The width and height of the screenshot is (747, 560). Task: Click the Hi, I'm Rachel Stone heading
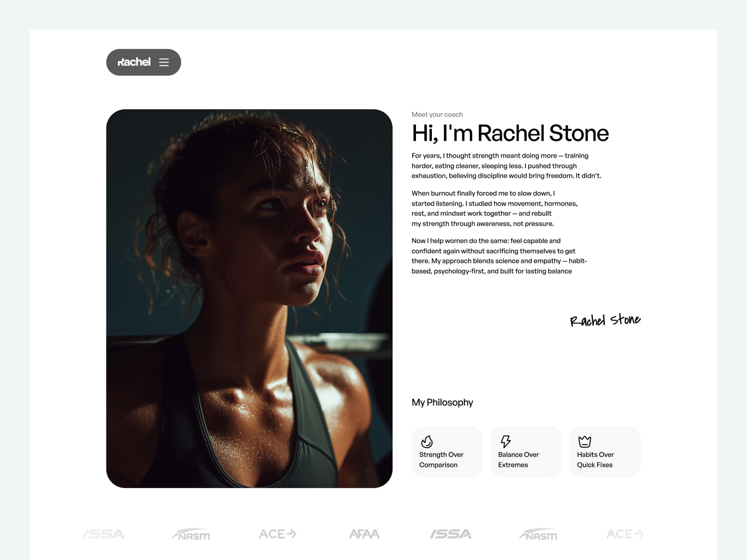(x=510, y=133)
